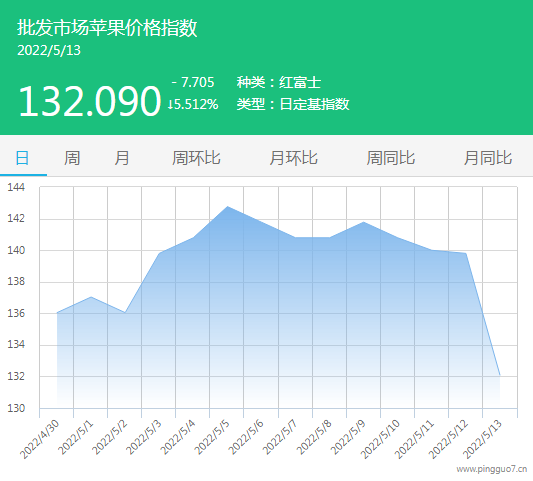
Task: Select the 2022/4/30 x-axis date label
Action: point(39,439)
